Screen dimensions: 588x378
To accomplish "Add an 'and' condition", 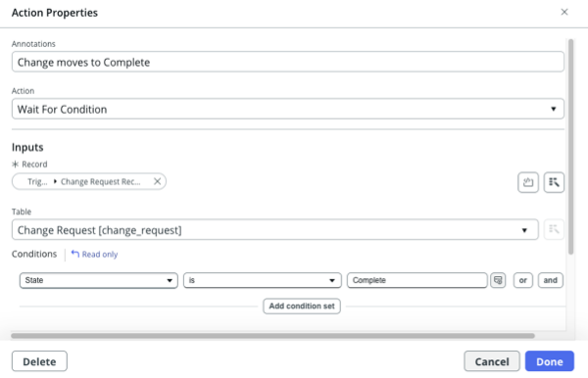I will click(550, 280).
